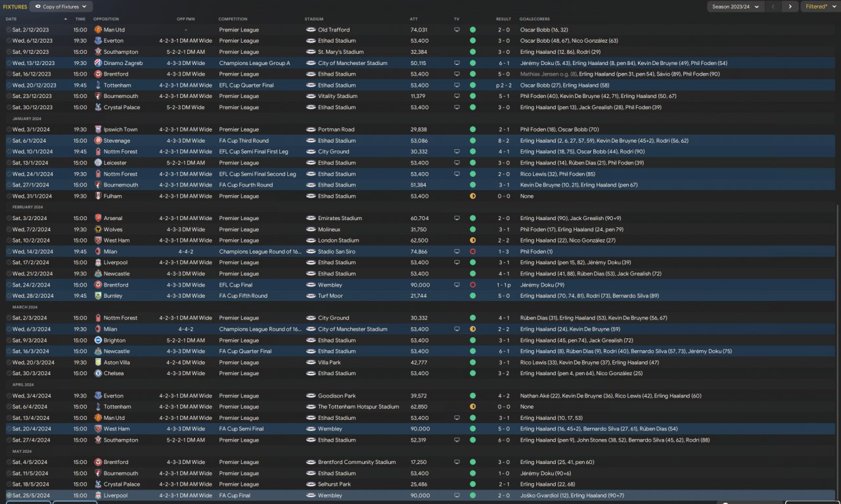Sort by the Result column header

503,19
